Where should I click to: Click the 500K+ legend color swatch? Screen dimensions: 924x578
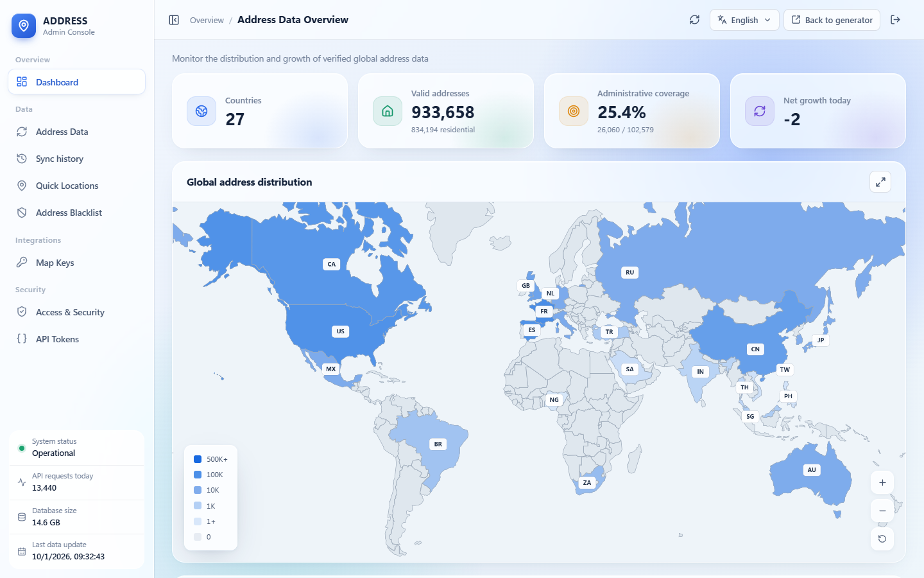click(198, 459)
